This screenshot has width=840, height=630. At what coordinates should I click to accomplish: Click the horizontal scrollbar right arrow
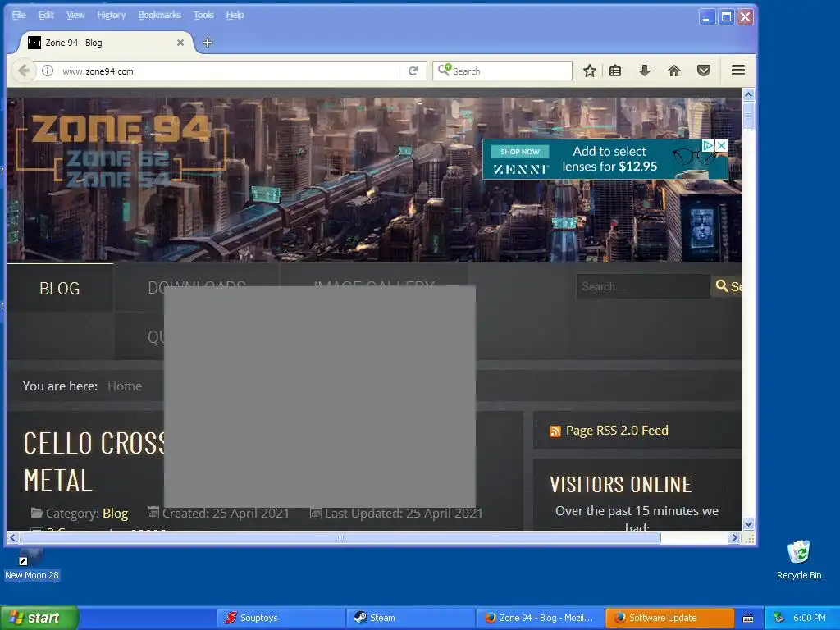tap(734, 537)
